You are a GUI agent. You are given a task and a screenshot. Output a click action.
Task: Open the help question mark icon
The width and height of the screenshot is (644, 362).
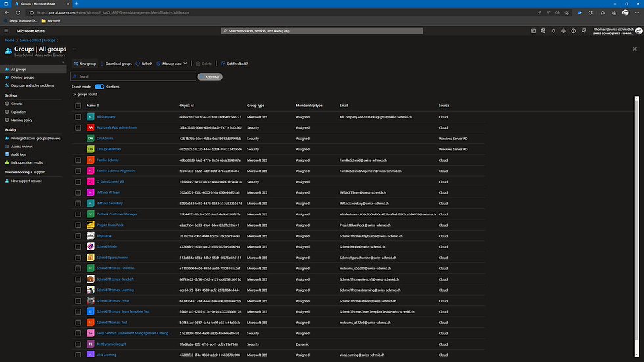pyautogui.click(x=573, y=31)
